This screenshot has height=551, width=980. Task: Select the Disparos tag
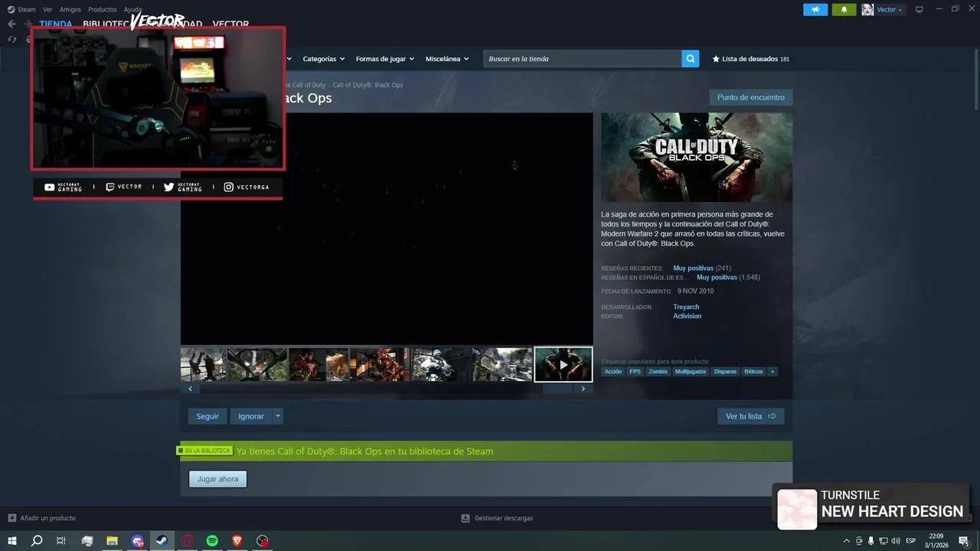725,371
